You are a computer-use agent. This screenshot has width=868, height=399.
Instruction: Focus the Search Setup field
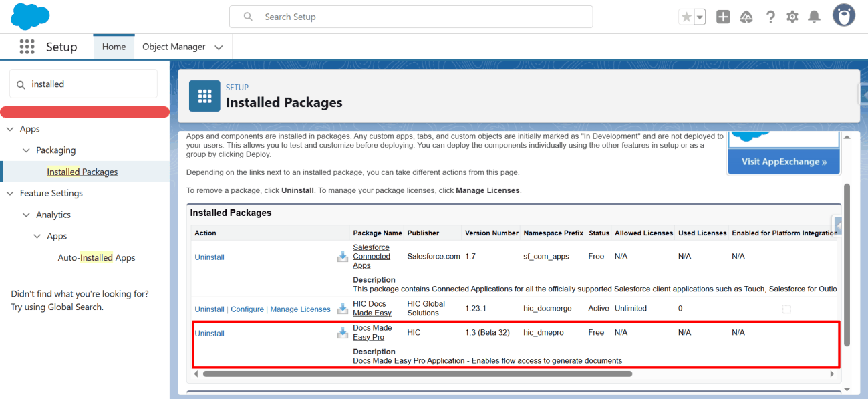click(411, 17)
